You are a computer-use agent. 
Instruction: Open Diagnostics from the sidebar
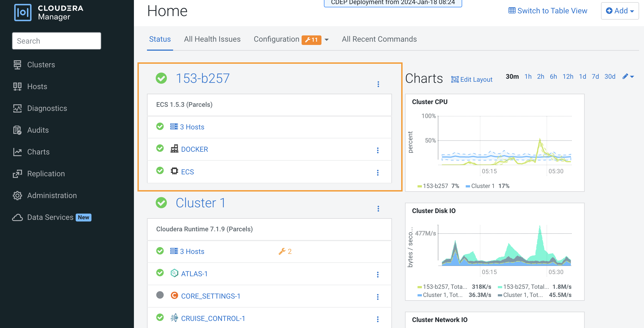(x=47, y=108)
